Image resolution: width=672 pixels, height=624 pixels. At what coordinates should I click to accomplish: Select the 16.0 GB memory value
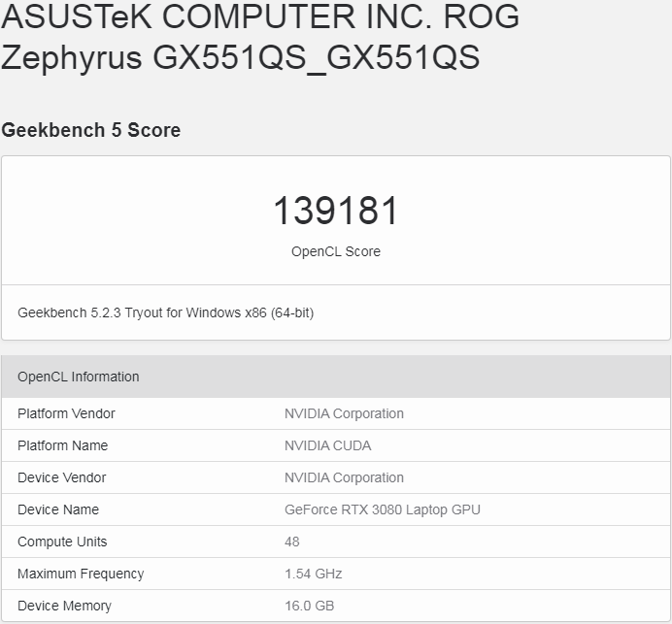tap(310, 606)
